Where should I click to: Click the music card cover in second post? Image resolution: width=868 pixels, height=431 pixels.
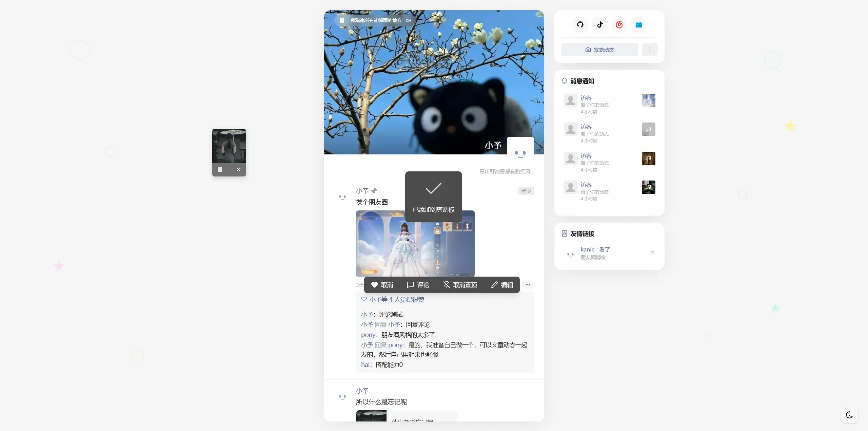(371, 416)
